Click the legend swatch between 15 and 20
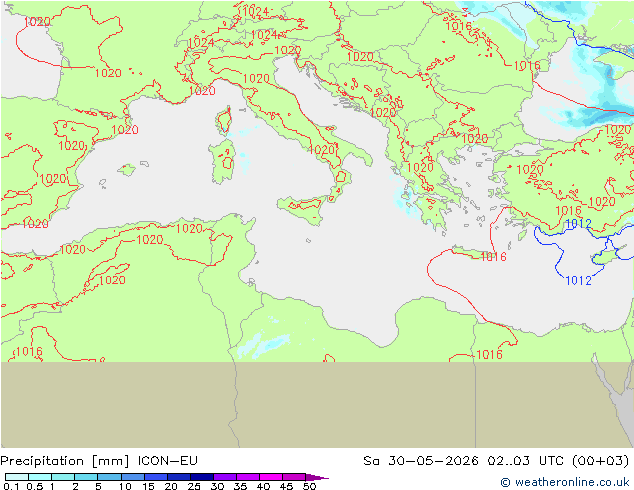Screen dimensions: 634x490 pos(156,477)
